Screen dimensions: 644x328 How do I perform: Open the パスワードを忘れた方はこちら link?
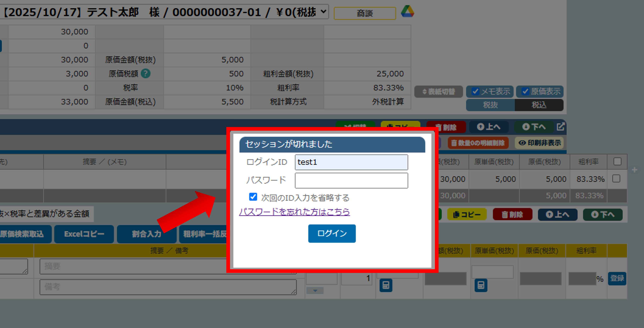[x=294, y=212]
